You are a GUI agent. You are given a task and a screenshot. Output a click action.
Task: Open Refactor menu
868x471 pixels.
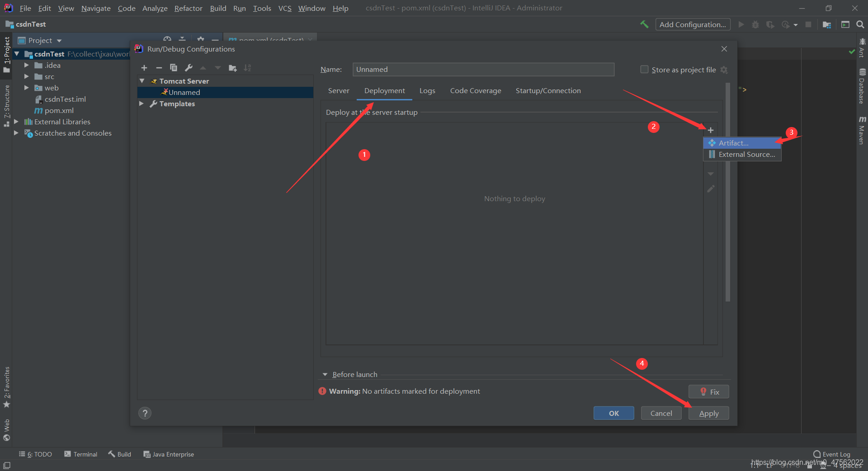tap(188, 8)
